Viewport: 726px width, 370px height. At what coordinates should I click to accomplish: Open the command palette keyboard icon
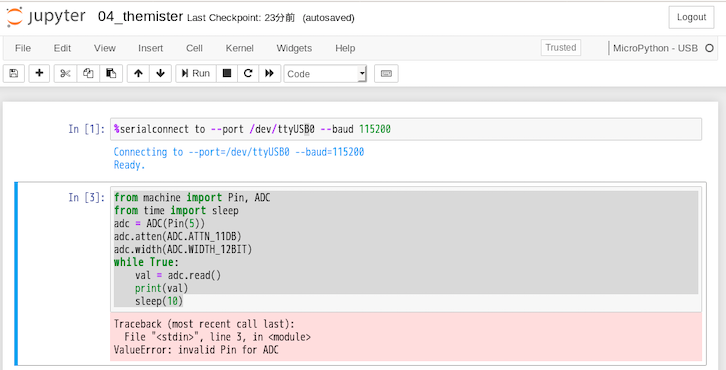point(386,73)
